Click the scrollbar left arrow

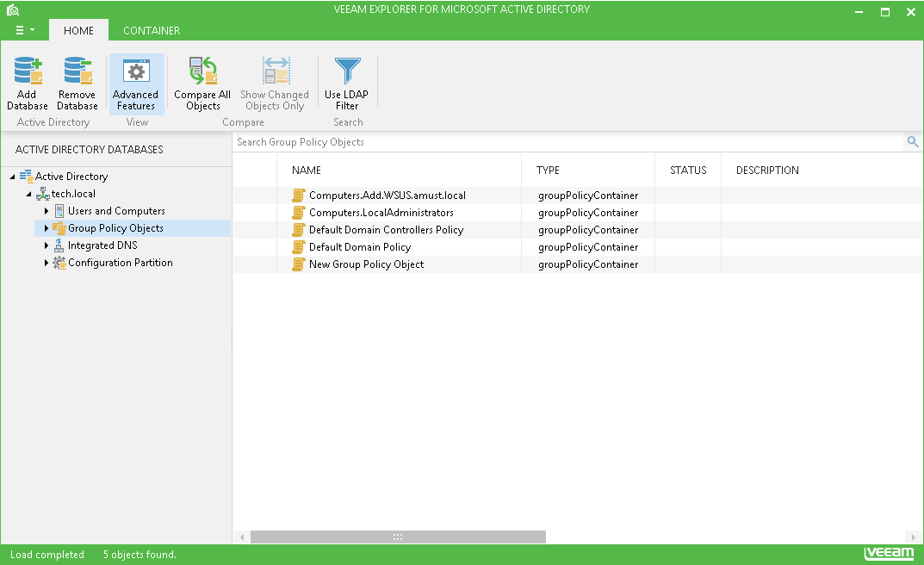tap(242, 537)
